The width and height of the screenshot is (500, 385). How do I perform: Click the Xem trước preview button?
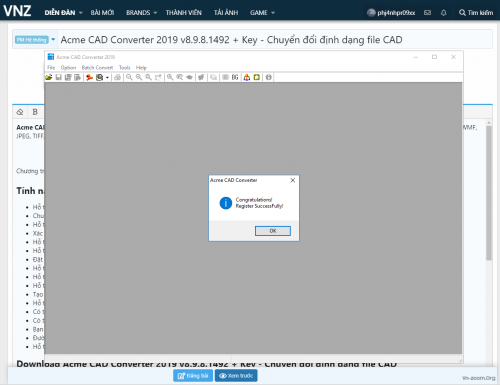point(236,376)
